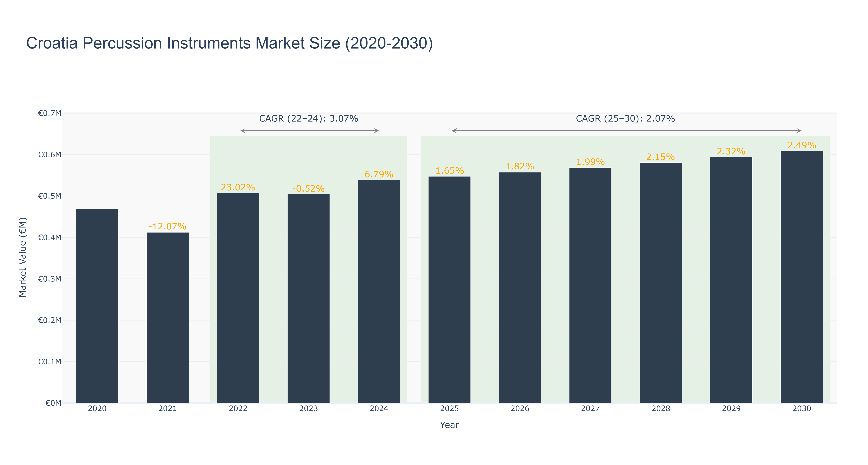The height and width of the screenshot is (465, 868).
Task: Click the '2.32%' growth label
Action: (x=731, y=151)
